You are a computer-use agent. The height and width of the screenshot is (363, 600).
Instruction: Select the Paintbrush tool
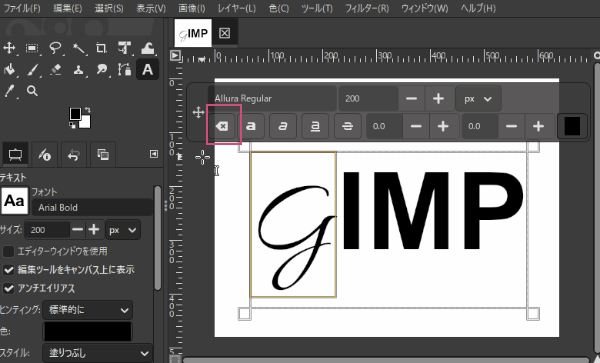coord(32,70)
